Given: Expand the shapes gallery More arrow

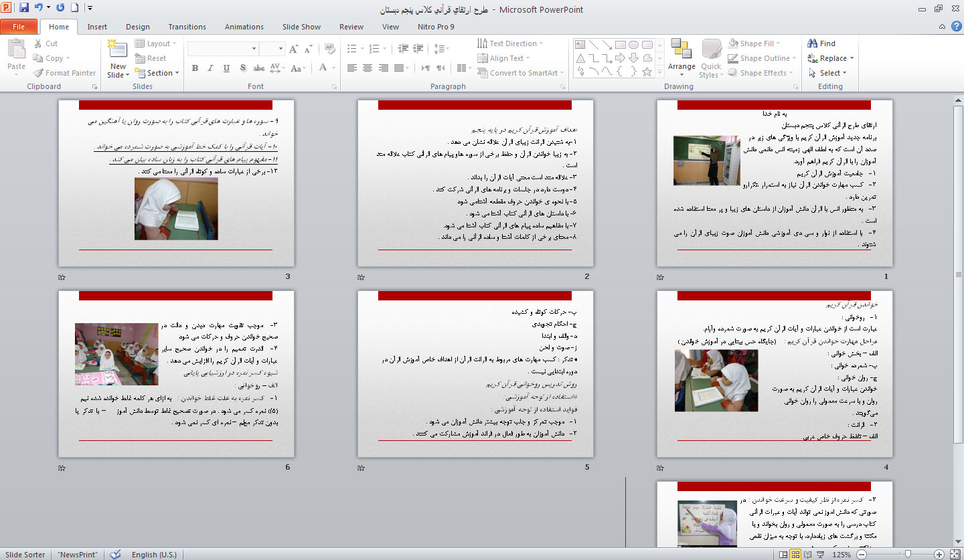Looking at the screenshot, I should pyautogui.click(x=659, y=72).
